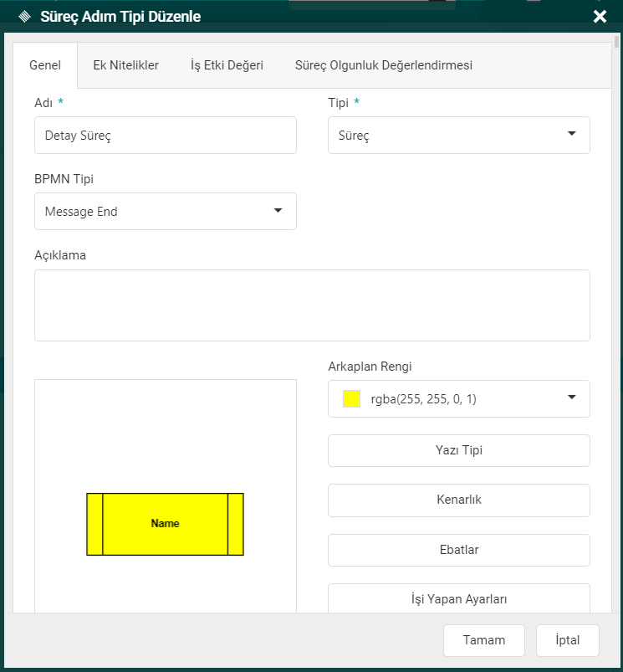Open the Yazı Tipi settings
Image resolution: width=623 pixels, height=672 pixels.
[x=458, y=450]
